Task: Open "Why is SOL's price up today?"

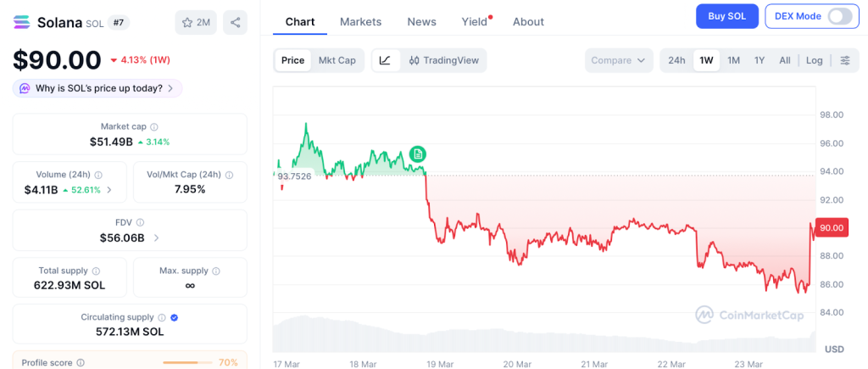Action: 97,88
